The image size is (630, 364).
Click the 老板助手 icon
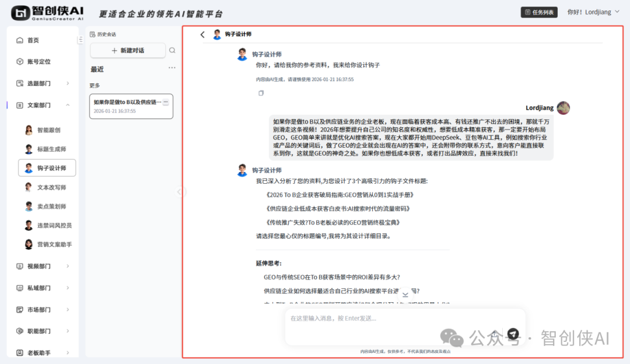click(x=20, y=353)
